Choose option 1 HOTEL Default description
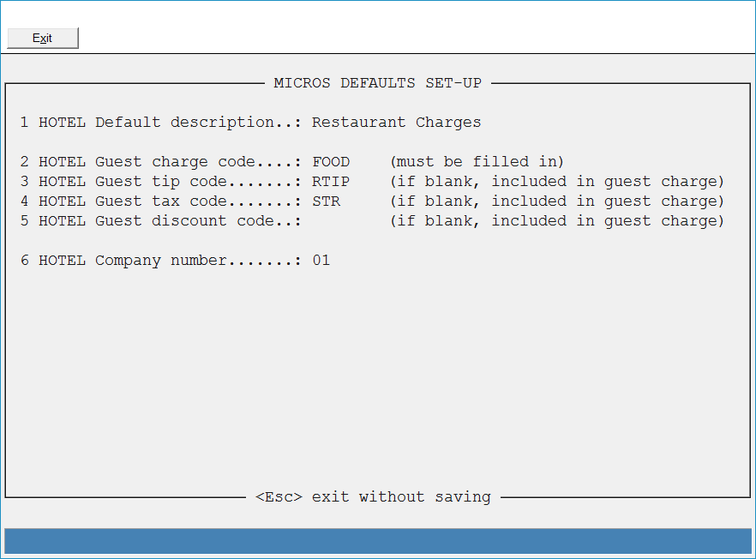 click(160, 123)
